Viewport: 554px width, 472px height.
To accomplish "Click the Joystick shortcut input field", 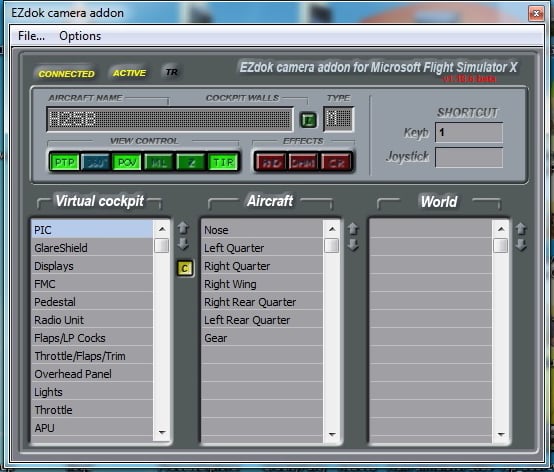I will pyautogui.click(x=468, y=157).
